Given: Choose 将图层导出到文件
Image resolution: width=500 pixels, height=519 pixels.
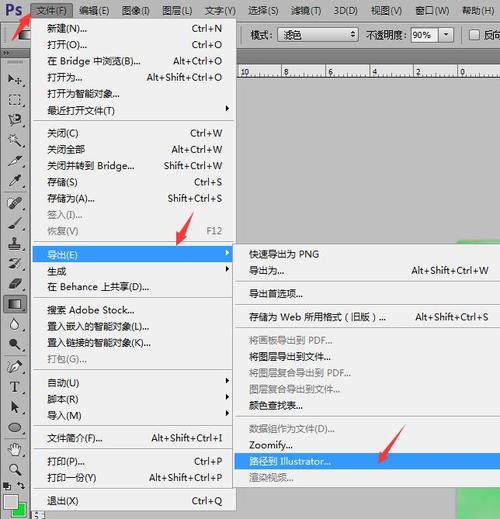Looking at the screenshot, I should tap(367, 357).
